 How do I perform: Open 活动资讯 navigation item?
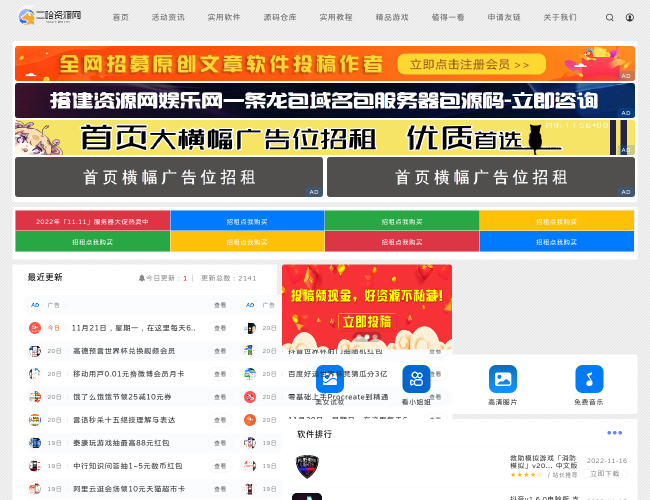168,17
